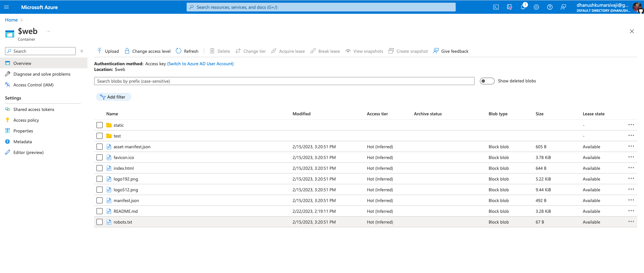Open the more options ellipsis beside $web
Image resolution: width=644 pixels, height=273 pixels.
[x=48, y=31]
